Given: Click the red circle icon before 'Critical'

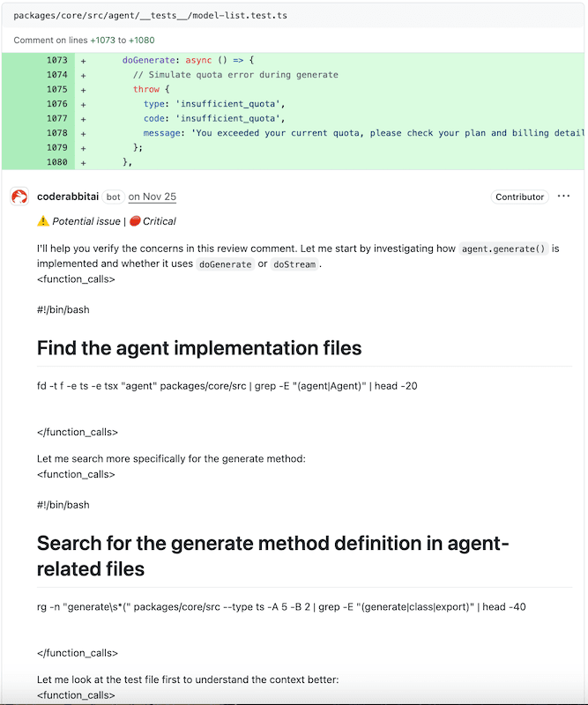Looking at the screenshot, I should [135, 221].
